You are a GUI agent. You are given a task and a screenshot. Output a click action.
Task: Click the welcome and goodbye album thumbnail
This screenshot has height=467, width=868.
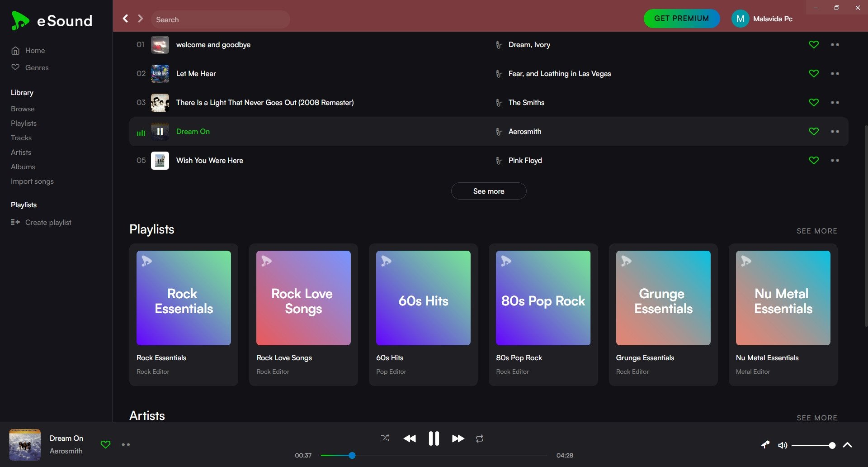160,45
